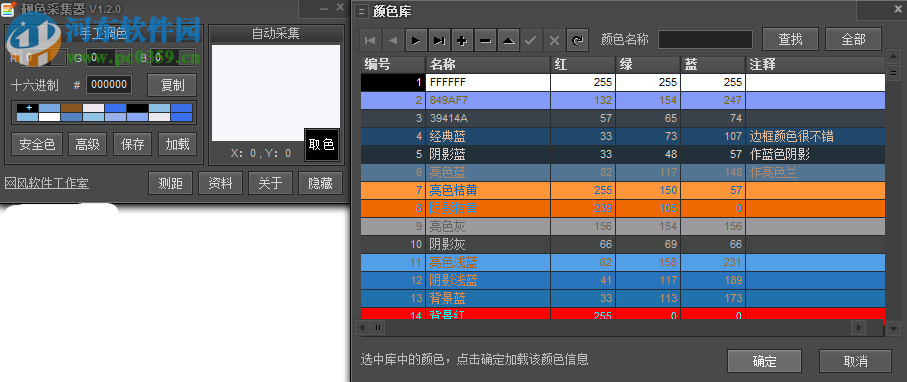Click the hex value field 000000
The height and width of the screenshot is (382, 907).
[x=109, y=85]
